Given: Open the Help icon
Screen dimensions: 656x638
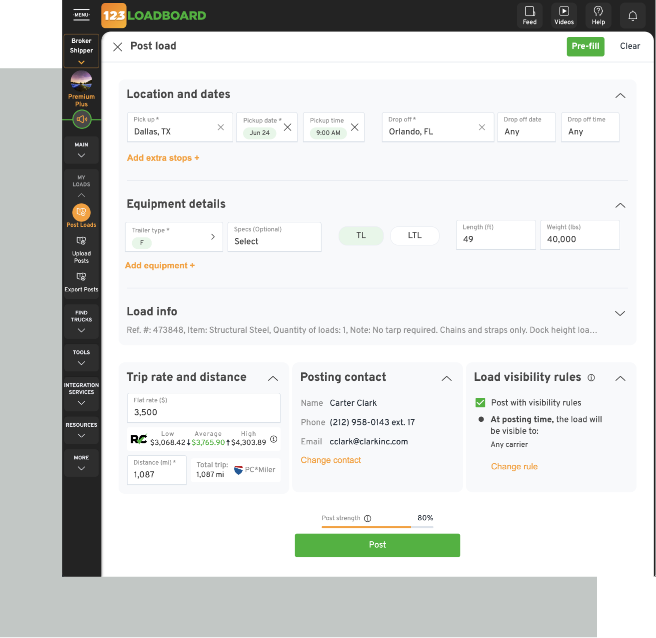Looking at the screenshot, I should (x=598, y=15).
